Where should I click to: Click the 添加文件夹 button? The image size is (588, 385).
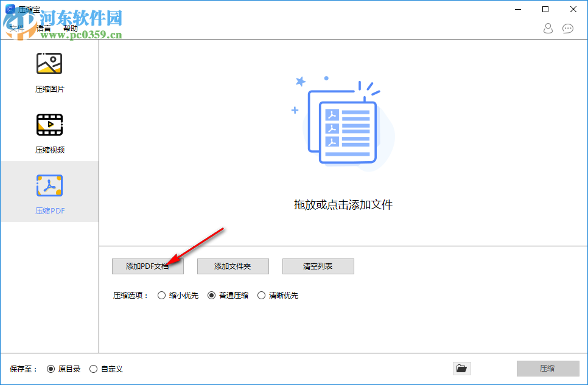pos(233,266)
